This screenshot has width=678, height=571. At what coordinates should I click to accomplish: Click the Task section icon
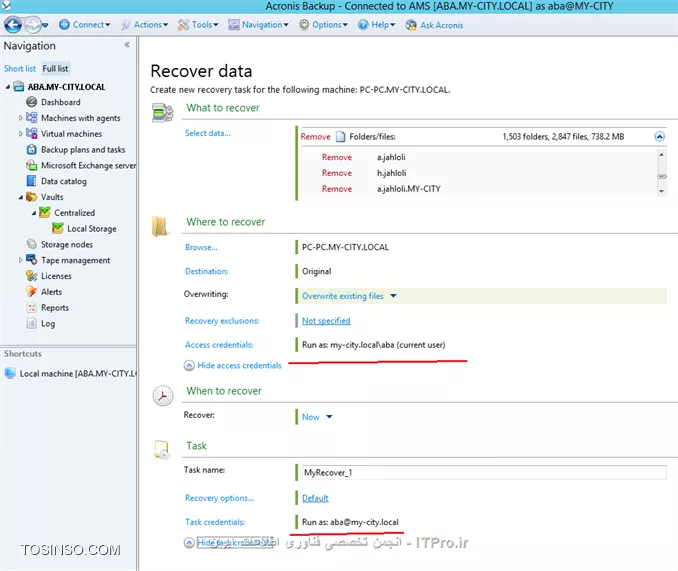pyautogui.click(x=162, y=450)
